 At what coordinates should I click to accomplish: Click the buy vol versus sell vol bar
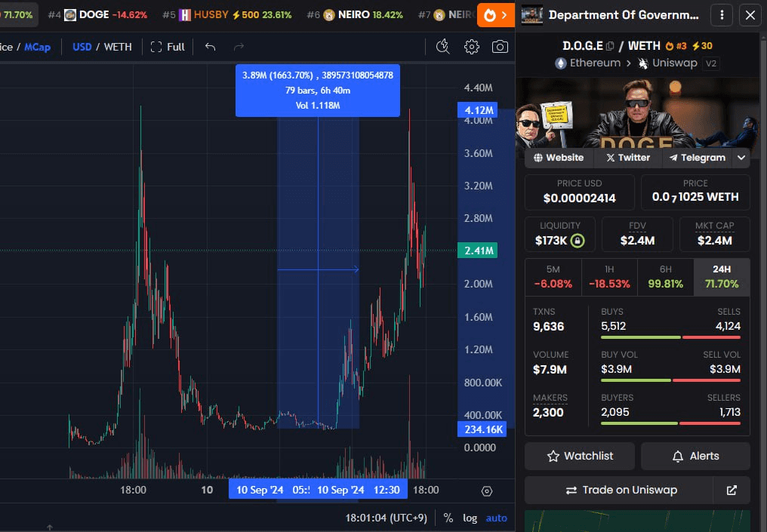coord(670,380)
